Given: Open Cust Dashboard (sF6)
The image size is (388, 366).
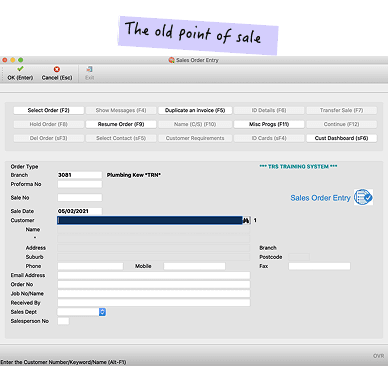Looking at the screenshot, I should (342, 138).
